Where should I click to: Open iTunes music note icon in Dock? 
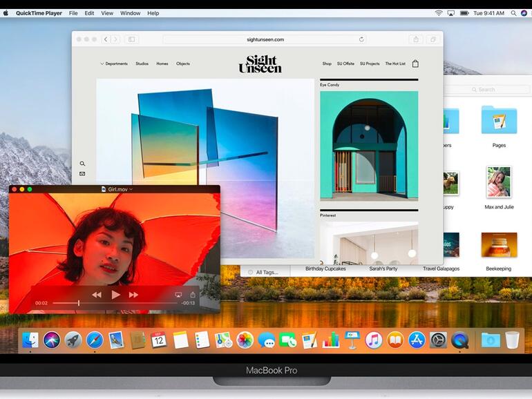(x=374, y=340)
